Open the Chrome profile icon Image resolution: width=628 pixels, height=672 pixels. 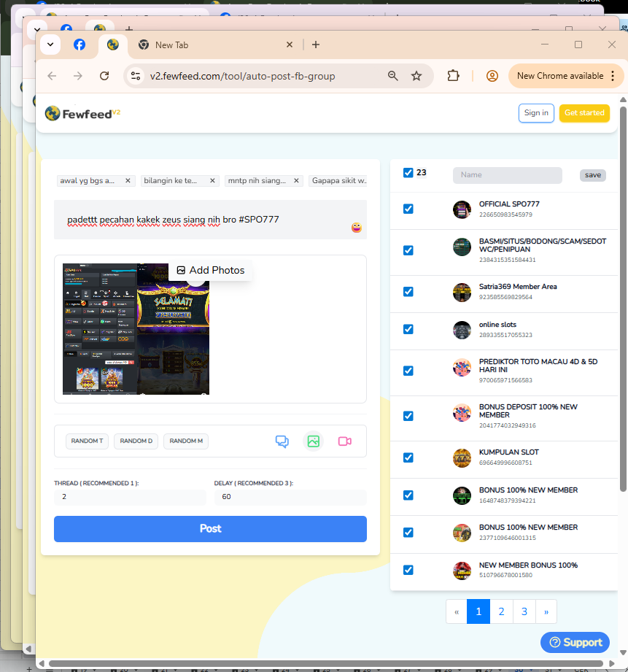pyautogui.click(x=492, y=76)
